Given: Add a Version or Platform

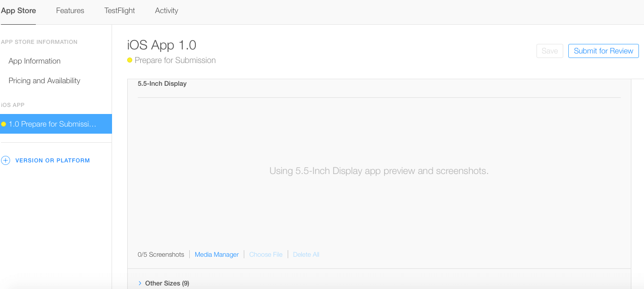Looking at the screenshot, I should 52,160.
